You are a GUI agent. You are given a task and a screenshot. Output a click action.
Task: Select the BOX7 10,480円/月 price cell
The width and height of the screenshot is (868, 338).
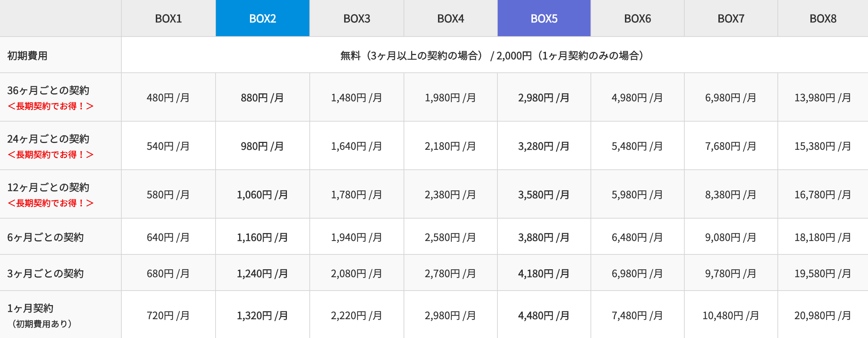pos(731,316)
